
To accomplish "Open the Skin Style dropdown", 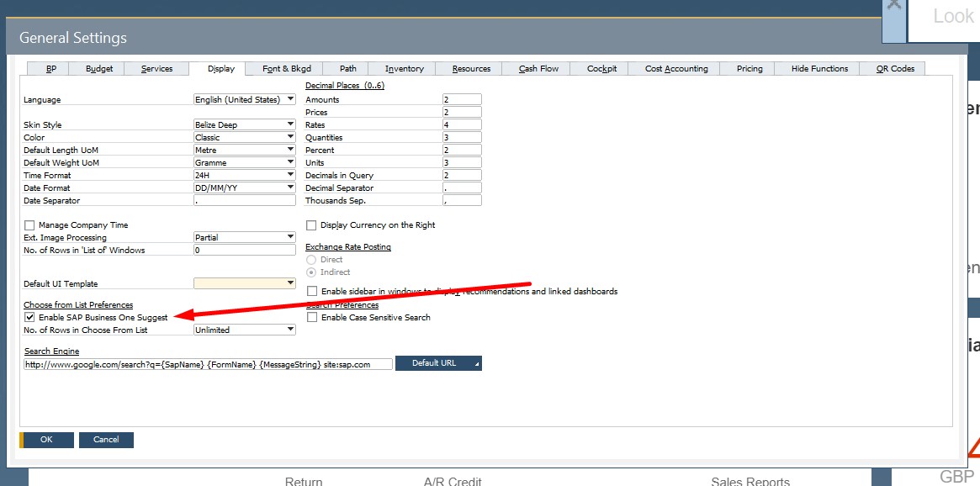I will 289,124.
